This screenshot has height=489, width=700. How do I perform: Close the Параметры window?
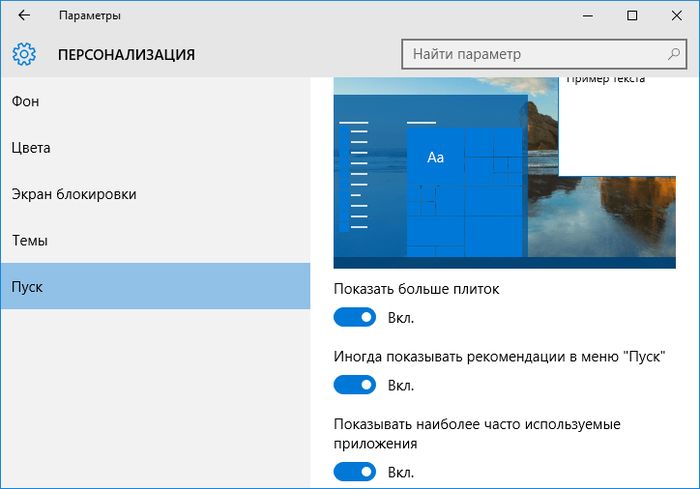click(x=677, y=16)
